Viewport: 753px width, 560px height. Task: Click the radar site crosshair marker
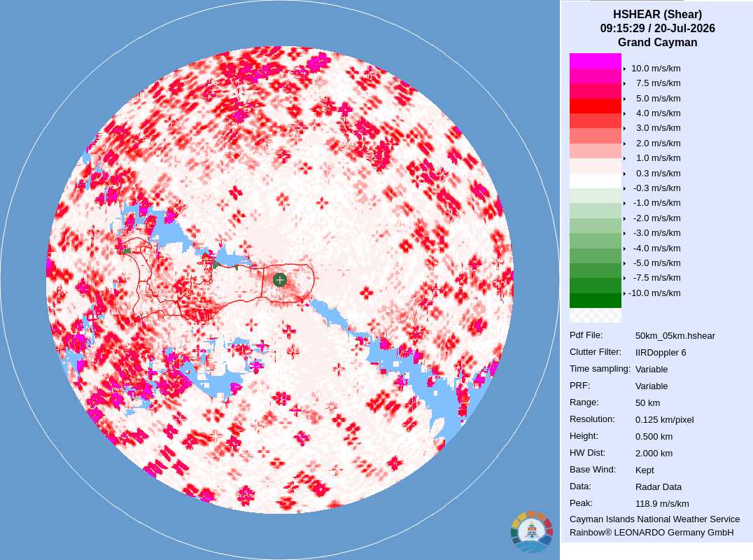280,280
